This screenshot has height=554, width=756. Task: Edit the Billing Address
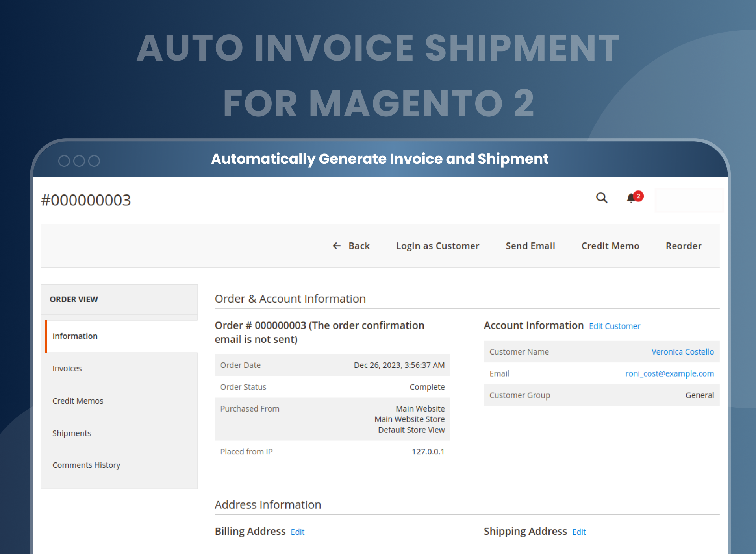coord(298,532)
